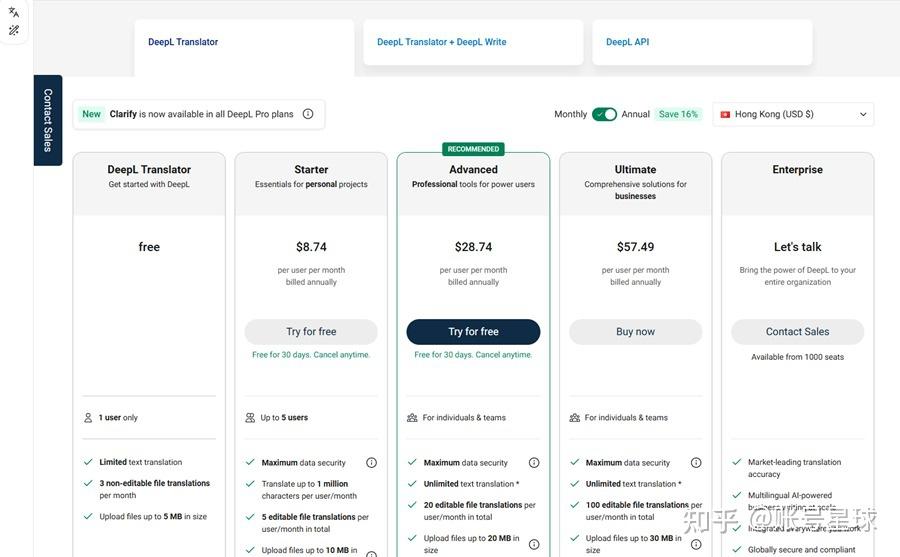Image resolution: width=900 pixels, height=557 pixels.
Task: Click Try for free on Starter plan
Action: point(311,332)
